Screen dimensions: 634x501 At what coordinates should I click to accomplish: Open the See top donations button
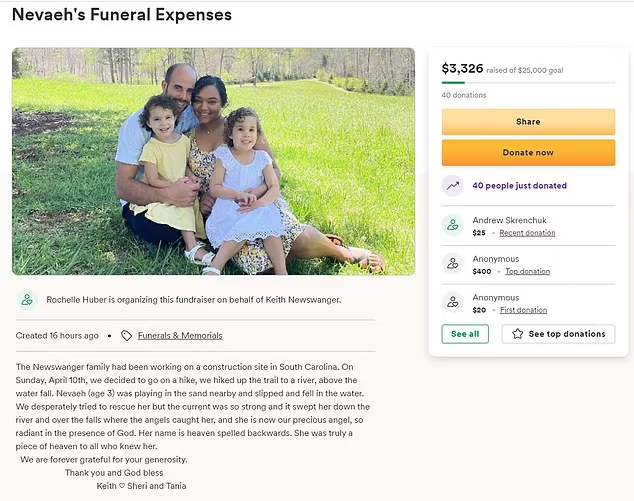click(x=558, y=334)
